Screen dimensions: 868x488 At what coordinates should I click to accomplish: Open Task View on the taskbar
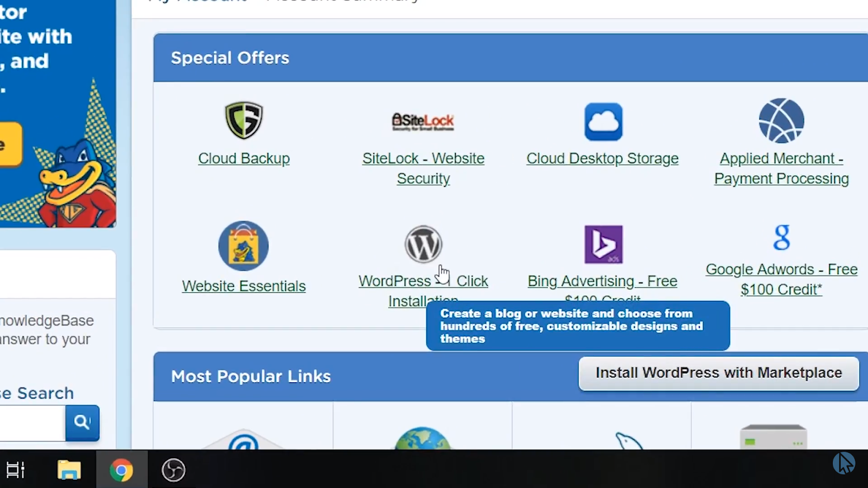point(15,470)
